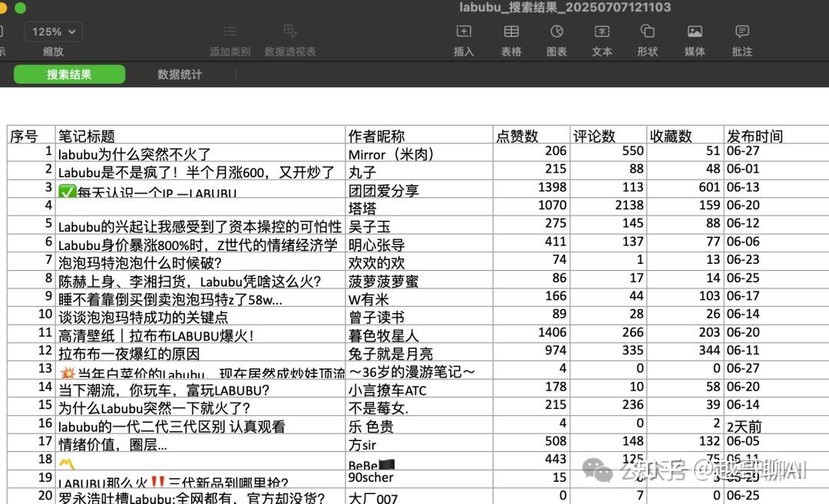Click the author cell 'Mirror（米肉）'
The image size is (829, 504).
(419, 153)
